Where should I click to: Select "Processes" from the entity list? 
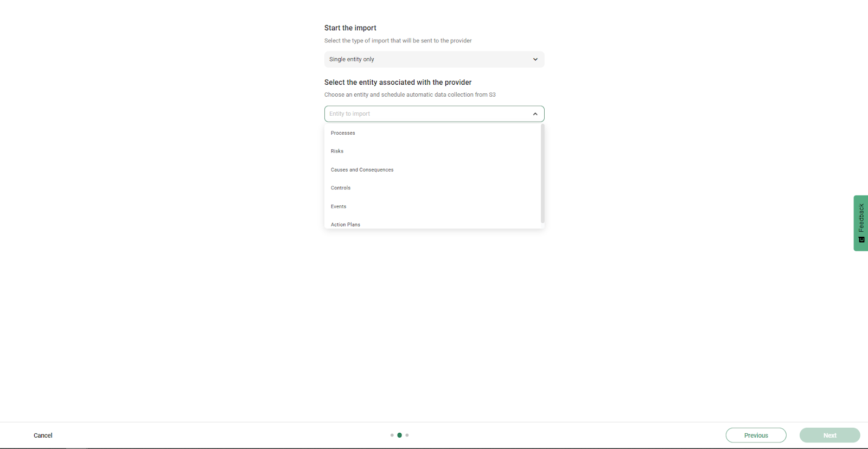coord(343,133)
